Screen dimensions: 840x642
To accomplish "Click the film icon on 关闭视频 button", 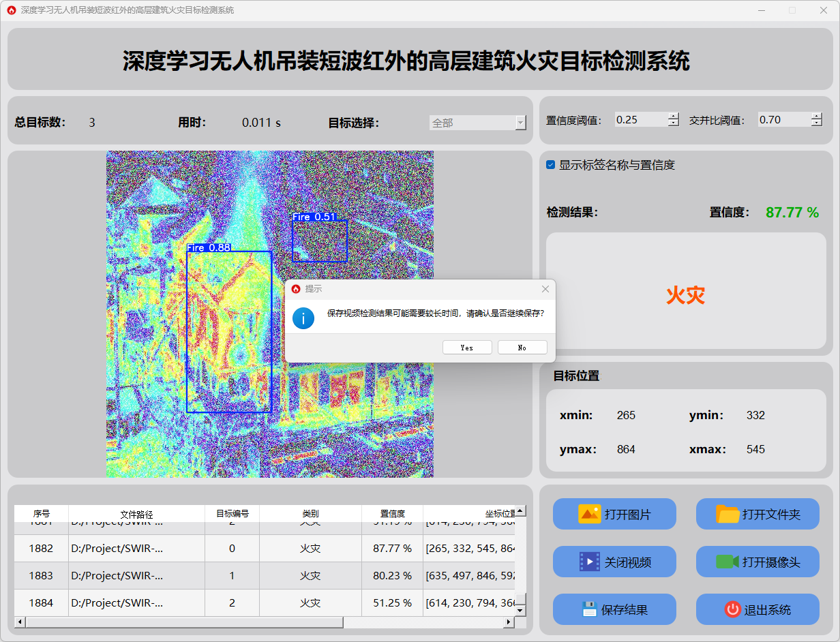I will click(589, 562).
